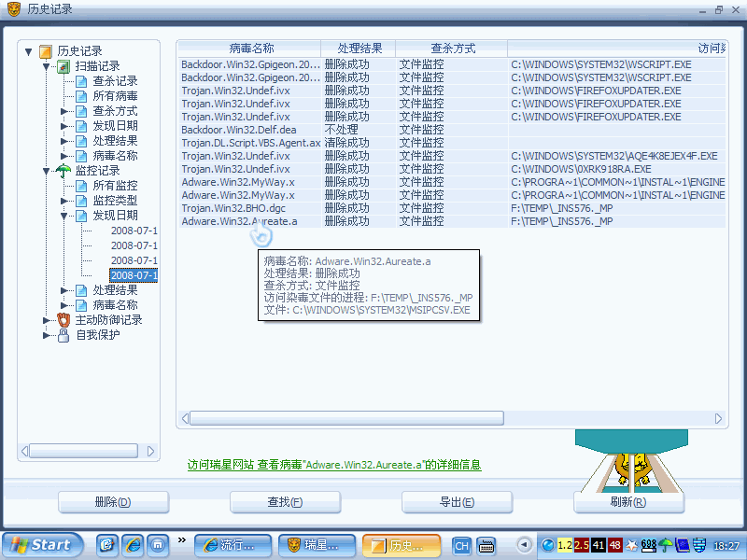Click the 查找(F) find button

[285, 502]
